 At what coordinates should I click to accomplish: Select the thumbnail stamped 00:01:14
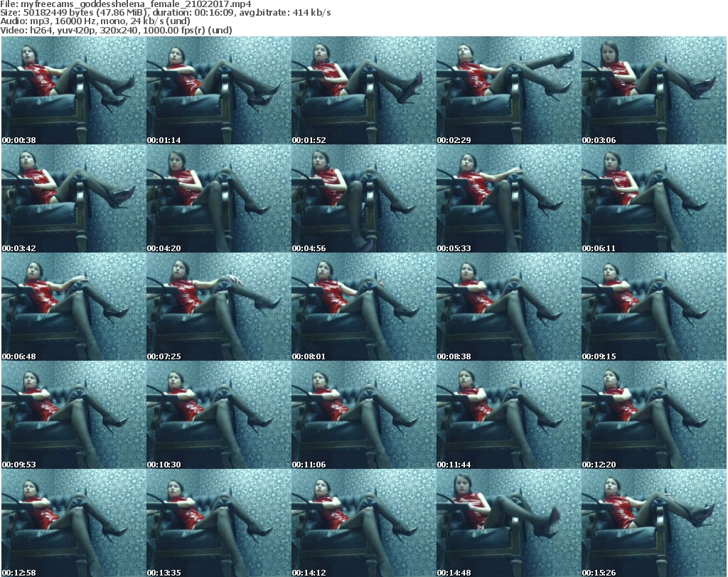click(x=219, y=90)
